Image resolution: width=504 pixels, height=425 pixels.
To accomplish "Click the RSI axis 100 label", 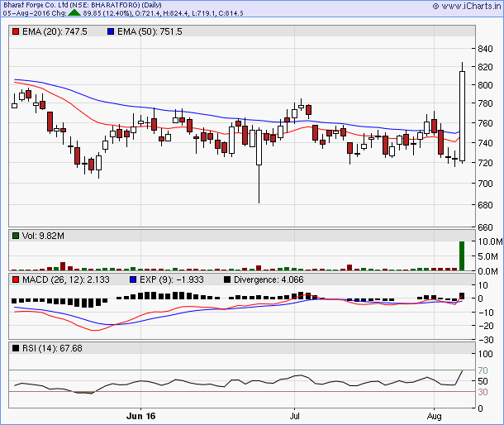I will coord(485,354).
